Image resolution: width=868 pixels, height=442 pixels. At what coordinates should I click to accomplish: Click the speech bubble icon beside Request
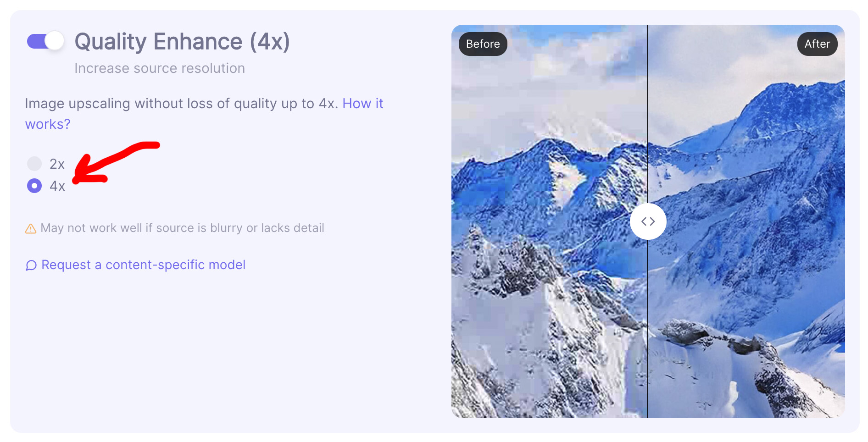tap(31, 265)
